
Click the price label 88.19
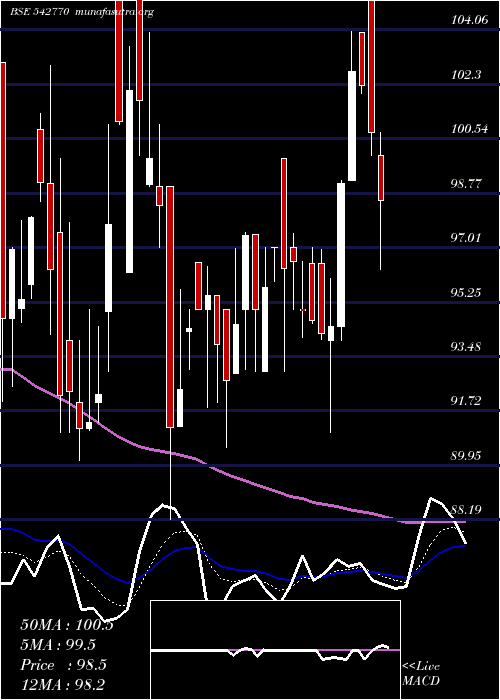(466, 510)
